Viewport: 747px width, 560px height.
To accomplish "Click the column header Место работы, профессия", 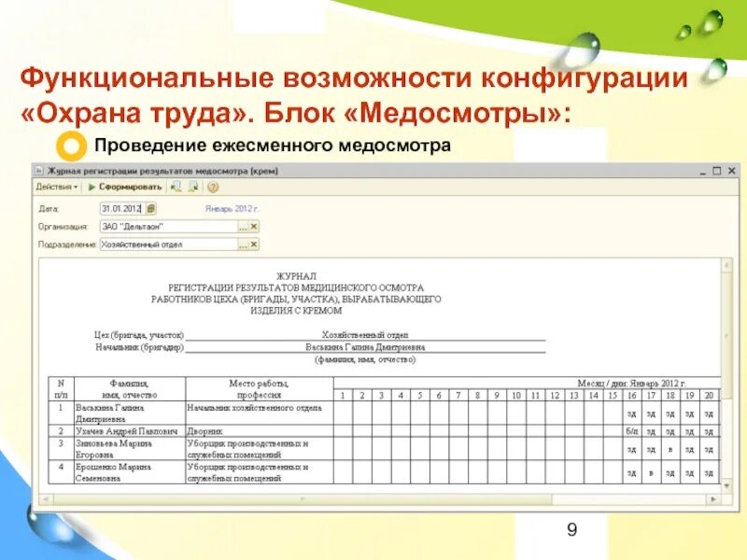I will click(260, 389).
